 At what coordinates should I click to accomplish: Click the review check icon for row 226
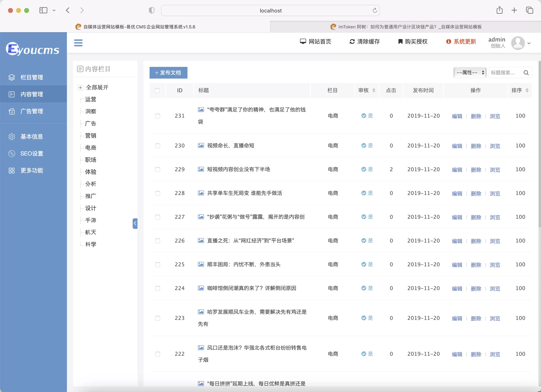point(364,241)
